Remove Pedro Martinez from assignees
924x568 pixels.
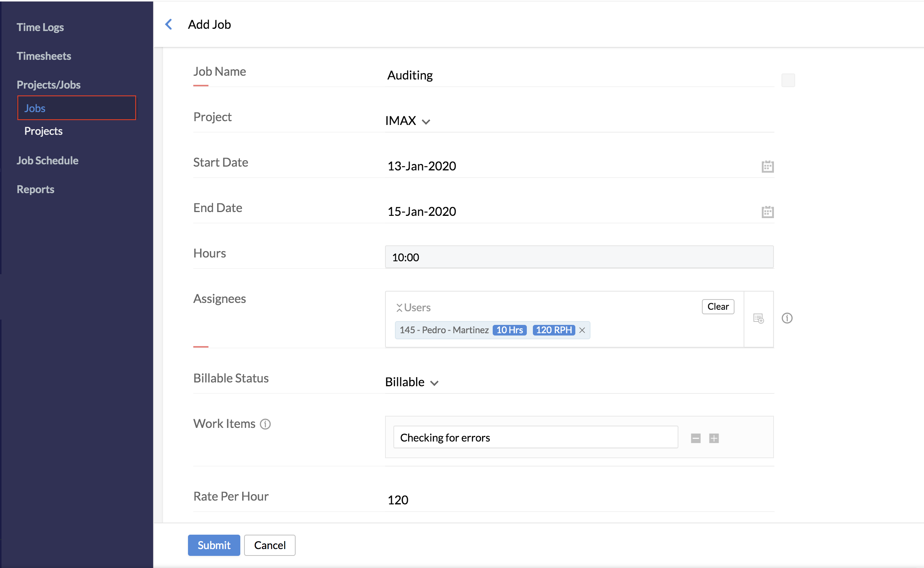pyautogui.click(x=583, y=330)
